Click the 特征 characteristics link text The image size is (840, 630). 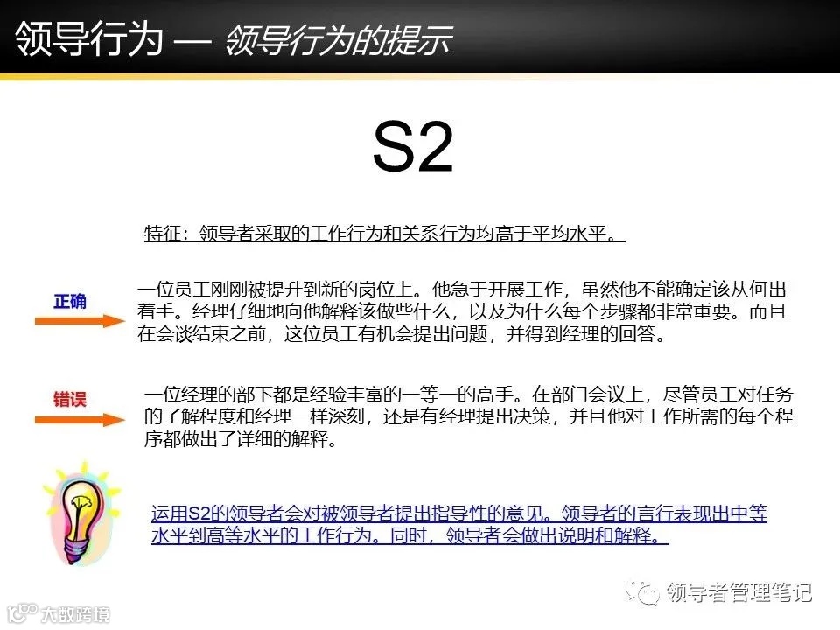162,230
